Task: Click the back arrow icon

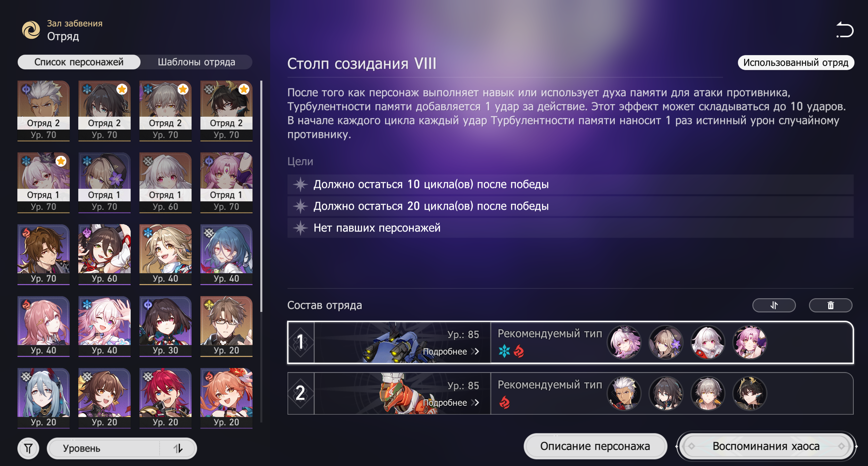Action: (x=845, y=30)
